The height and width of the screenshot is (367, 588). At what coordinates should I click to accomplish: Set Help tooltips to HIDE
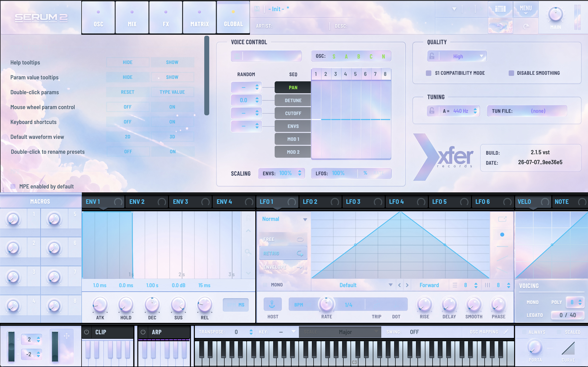[x=128, y=62]
